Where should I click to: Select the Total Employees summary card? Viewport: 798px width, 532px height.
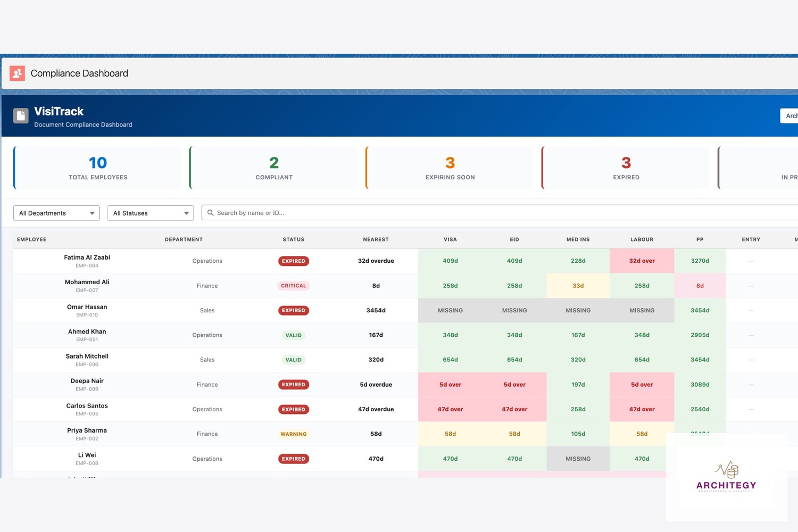[x=98, y=168]
